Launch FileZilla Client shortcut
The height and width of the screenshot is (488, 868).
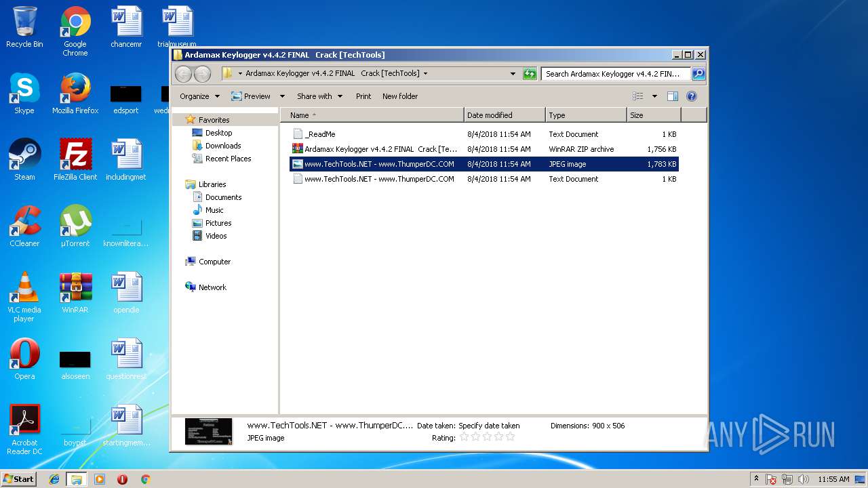click(75, 160)
